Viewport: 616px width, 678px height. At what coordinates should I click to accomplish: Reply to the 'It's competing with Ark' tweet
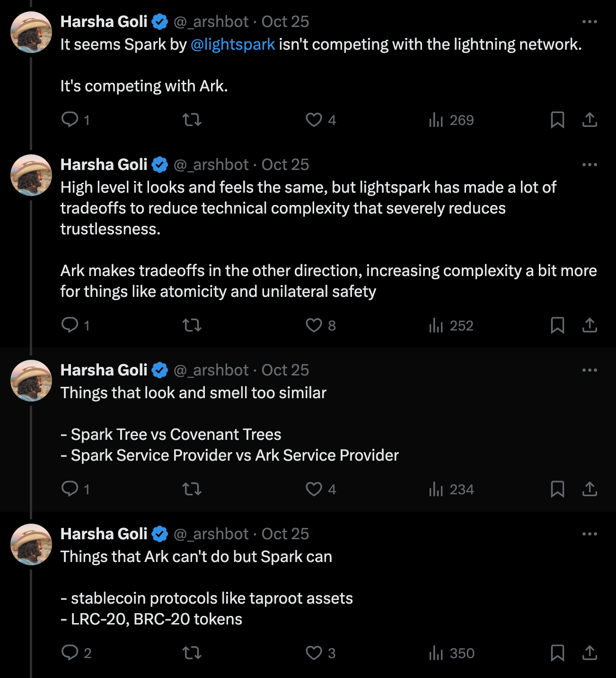70,119
